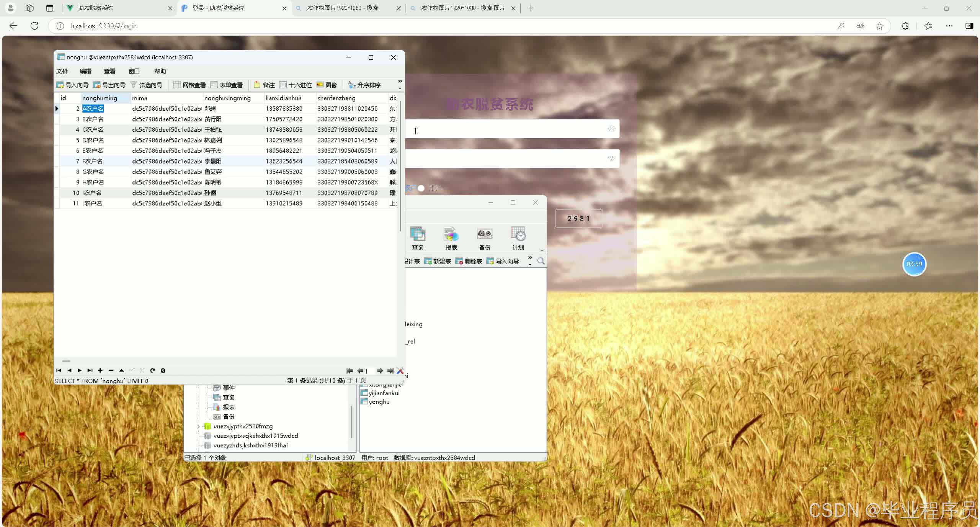Expand Navicat object toolbar overflow chevron
Viewport: 980px width, 527px height.
point(530,258)
